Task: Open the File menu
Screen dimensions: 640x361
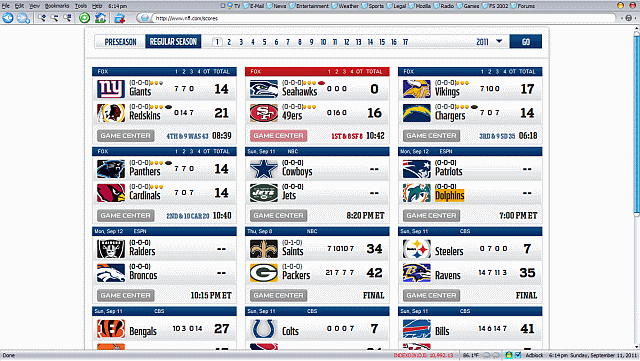Action: click(x=6, y=6)
